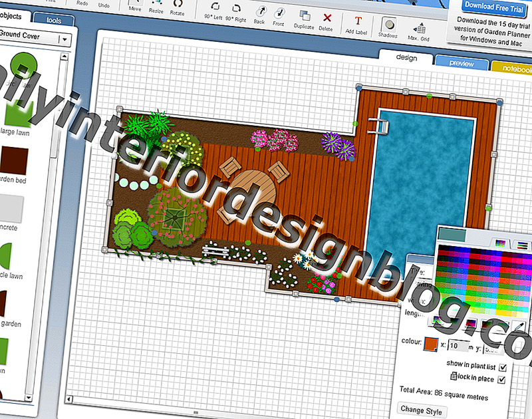Click the orange colour swatch
The width and height of the screenshot is (532, 419).
point(430,344)
